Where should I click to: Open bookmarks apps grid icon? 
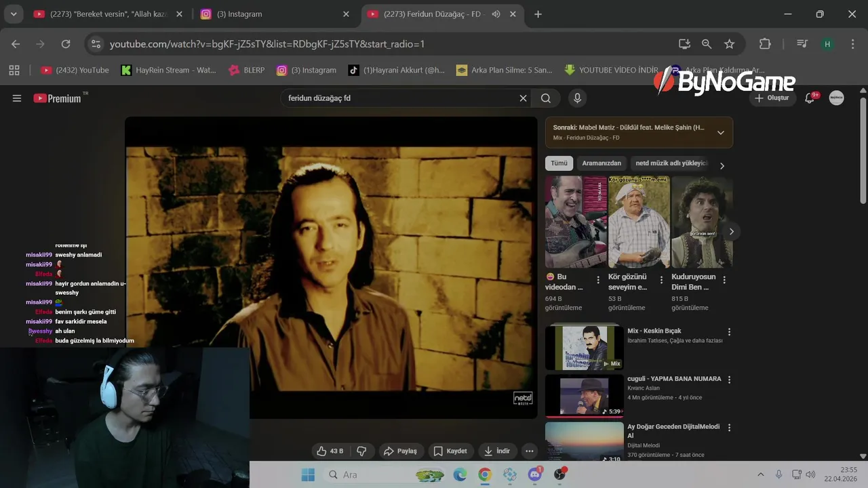(14, 70)
